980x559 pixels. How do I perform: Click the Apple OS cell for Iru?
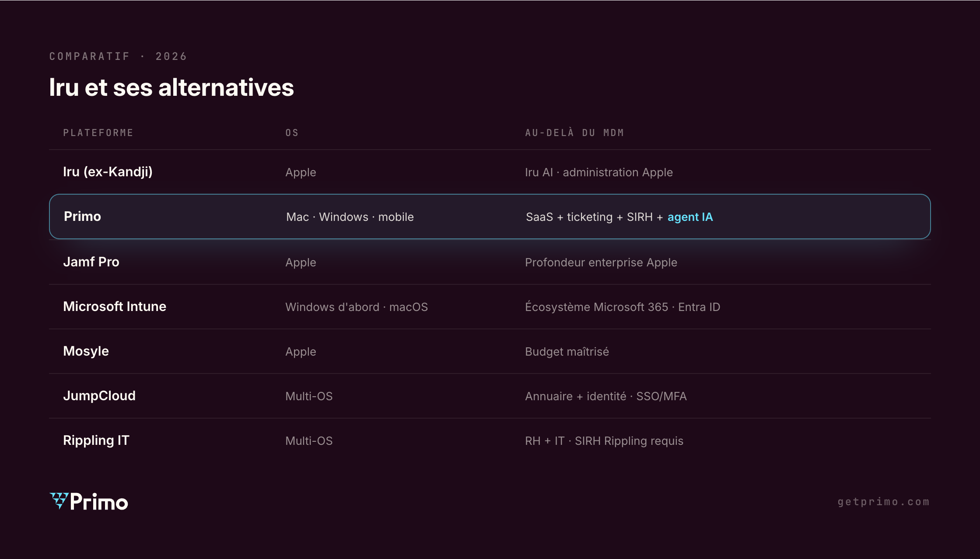301,173
